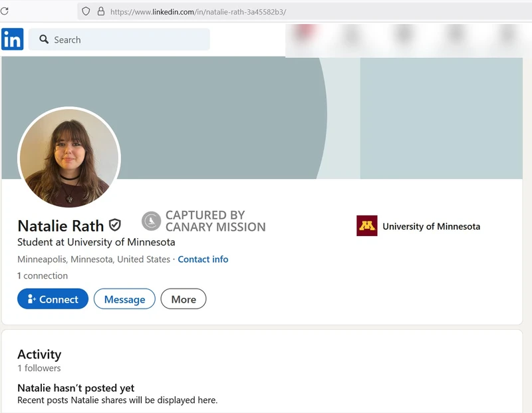Open the shield tracking protection icon
Image resolution: width=532 pixels, height=413 pixels.
(86, 11)
